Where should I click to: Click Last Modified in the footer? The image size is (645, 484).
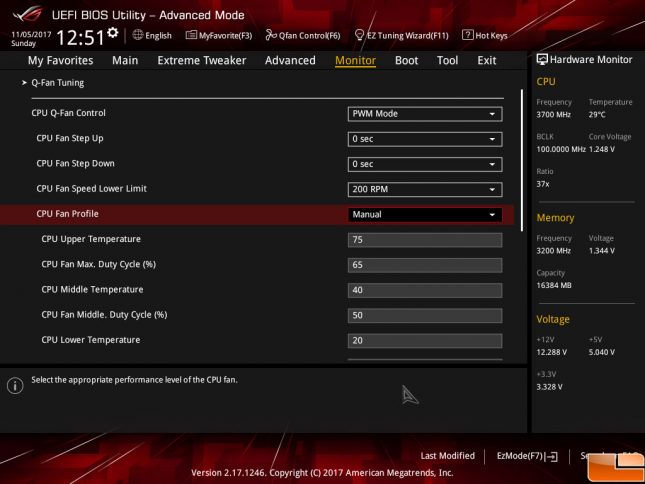(448, 456)
